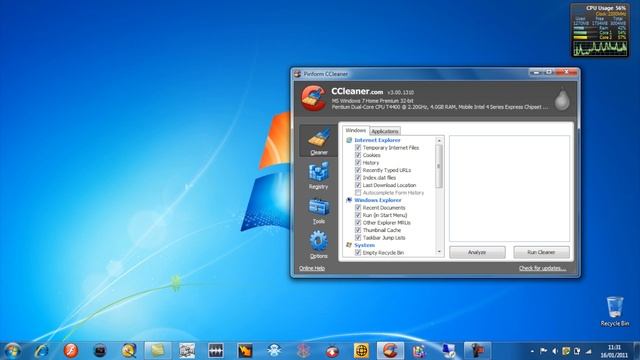Screen dimensions: 640x360
Task: Click the Run Cleaner button
Action: pyautogui.click(x=541, y=252)
